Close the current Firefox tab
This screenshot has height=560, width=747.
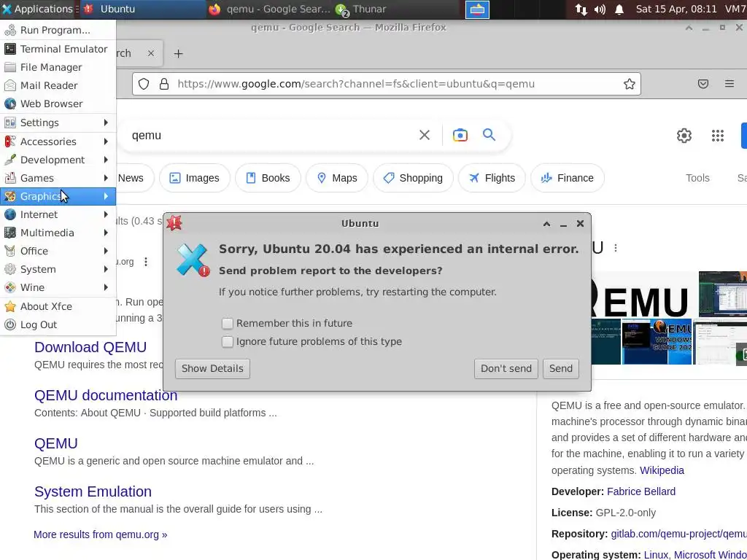pyautogui.click(x=150, y=53)
